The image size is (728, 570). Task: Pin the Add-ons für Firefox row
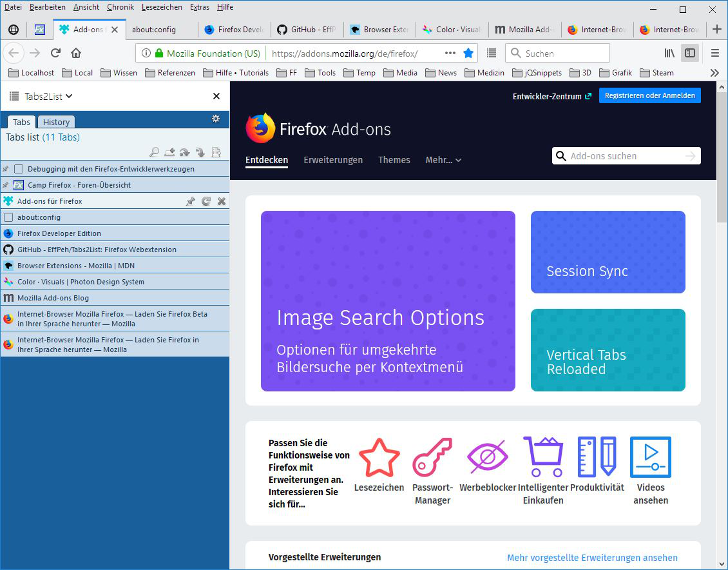190,201
